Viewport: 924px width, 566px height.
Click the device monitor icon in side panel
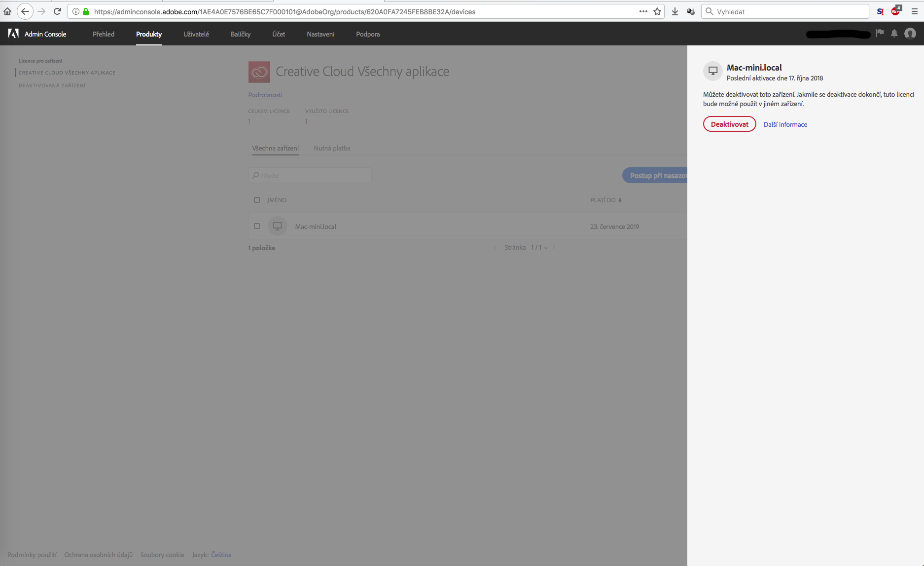[713, 71]
